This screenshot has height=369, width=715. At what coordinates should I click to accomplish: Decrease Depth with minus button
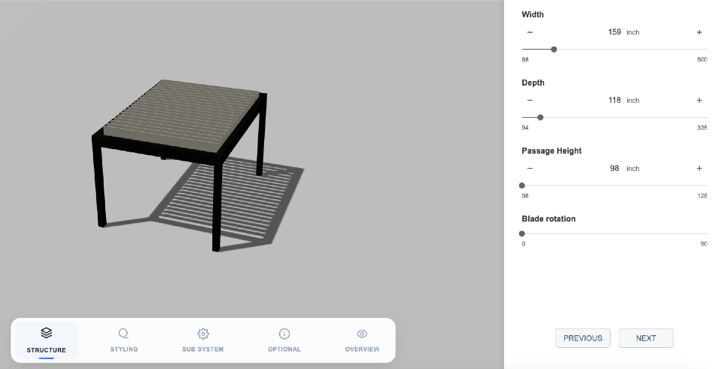(x=530, y=100)
